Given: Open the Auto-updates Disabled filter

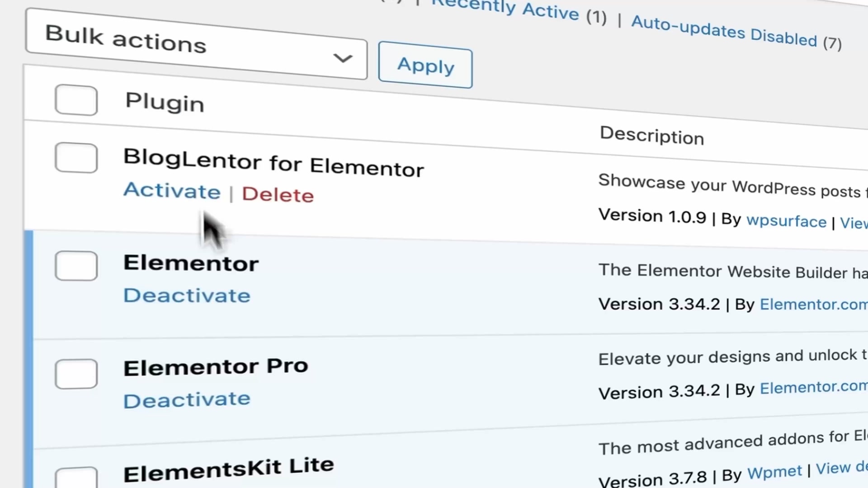Looking at the screenshot, I should tap(736, 33).
